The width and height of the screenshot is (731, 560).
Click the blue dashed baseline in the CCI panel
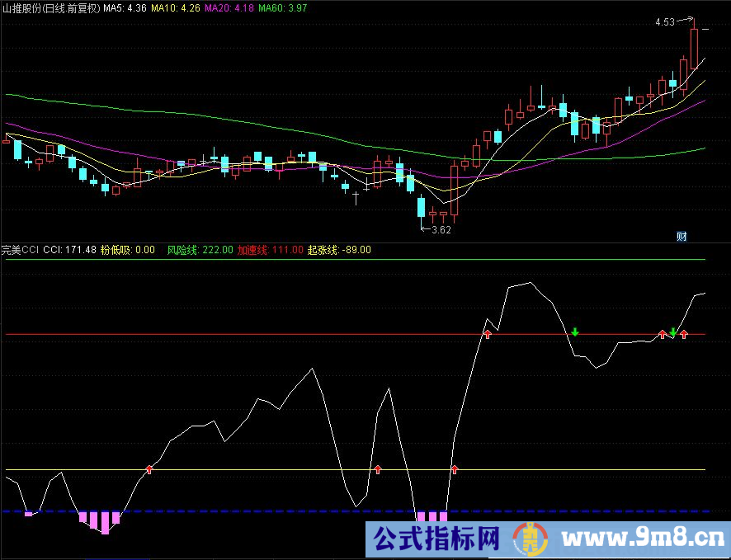pos(354,511)
